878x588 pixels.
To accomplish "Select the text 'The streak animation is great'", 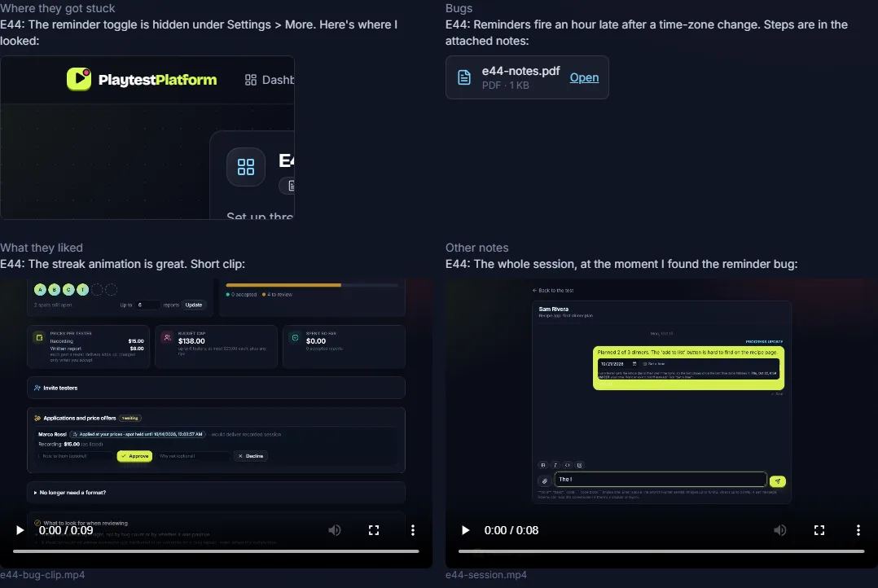I will [x=106, y=264].
